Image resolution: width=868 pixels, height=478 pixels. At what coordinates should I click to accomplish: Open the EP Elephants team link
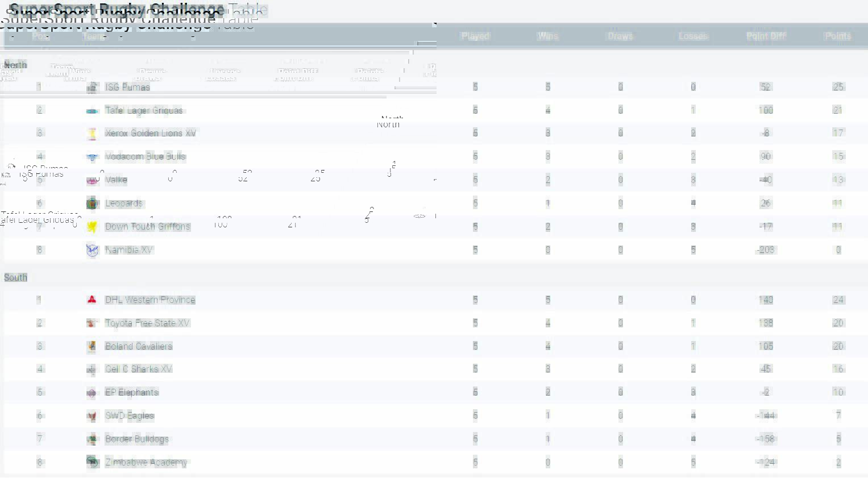[x=132, y=393]
